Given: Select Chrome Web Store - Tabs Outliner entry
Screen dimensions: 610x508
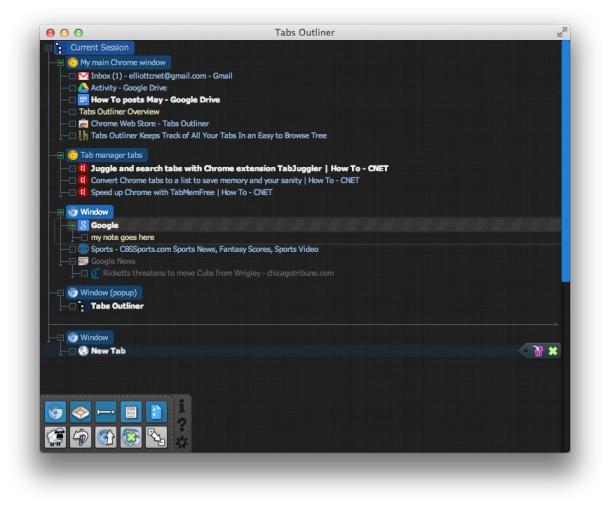Looking at the screenshot, I should tap(150, 124).
